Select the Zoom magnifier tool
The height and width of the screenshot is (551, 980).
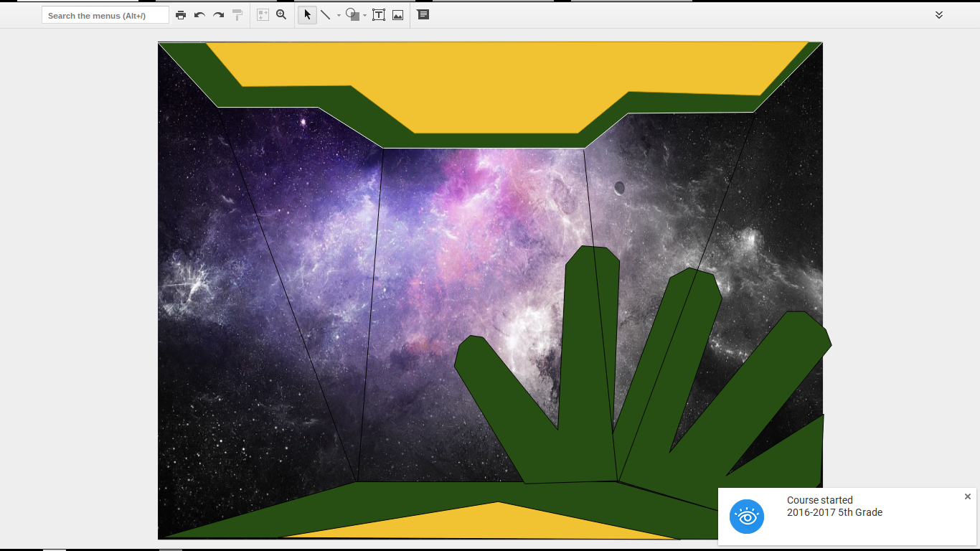point(281,15)
